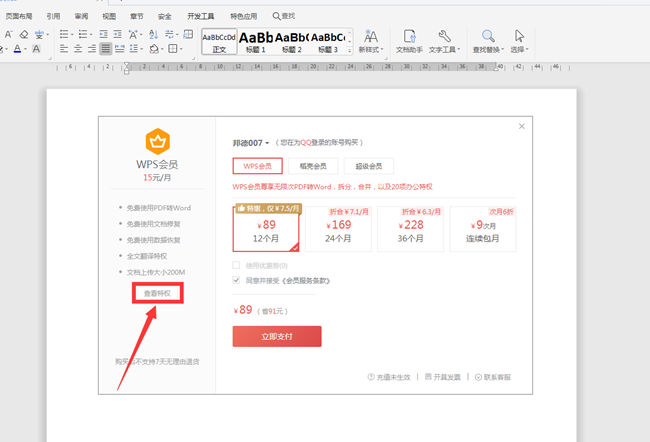650x442 pixels.
Task: Apply the 标题 2 style
Action: [x=292, y=41]
